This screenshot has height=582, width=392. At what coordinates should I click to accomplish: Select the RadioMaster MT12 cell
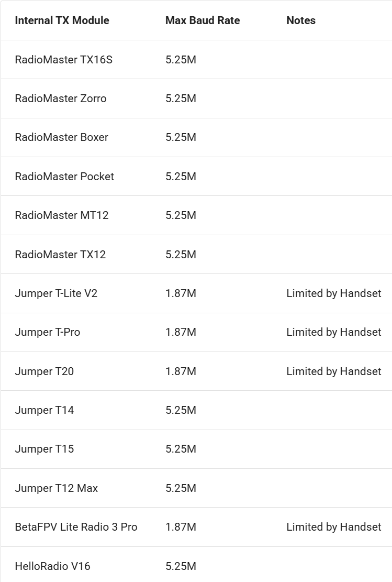(x=62, y=215)
